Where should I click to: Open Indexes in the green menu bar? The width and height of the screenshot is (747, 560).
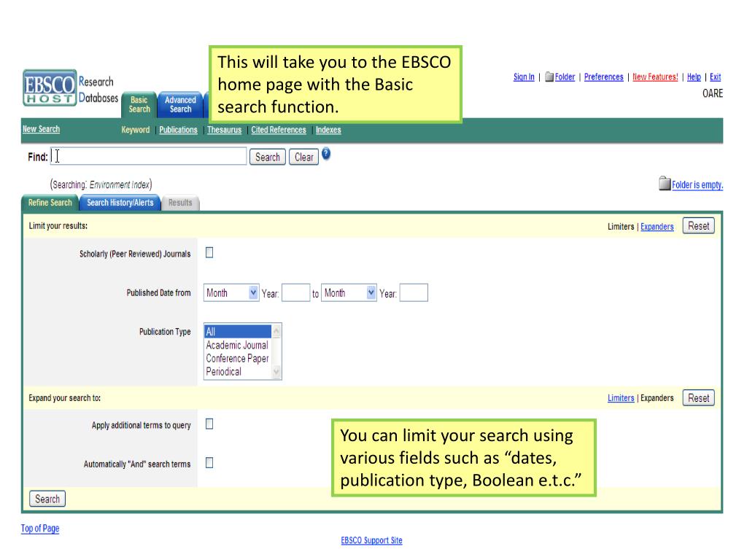point(328,130)
